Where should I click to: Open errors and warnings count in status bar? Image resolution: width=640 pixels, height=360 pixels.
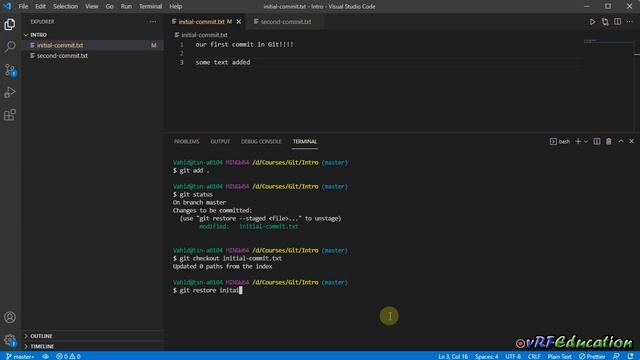[68, 356]
